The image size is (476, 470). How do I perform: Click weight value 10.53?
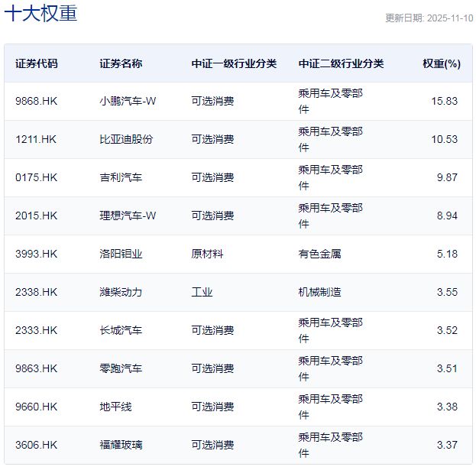click(445, 139)
